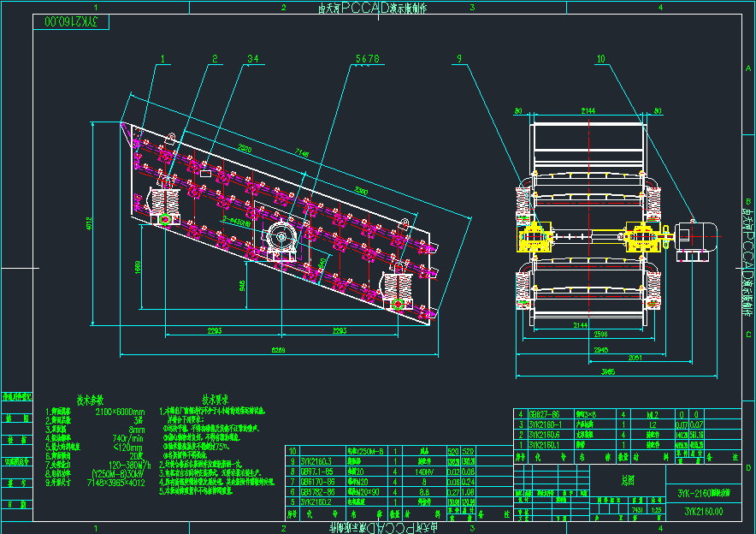Select the (Y250M-B)30kW parameter value
This screenshot has width=756, height=534.
click(118, 474)
